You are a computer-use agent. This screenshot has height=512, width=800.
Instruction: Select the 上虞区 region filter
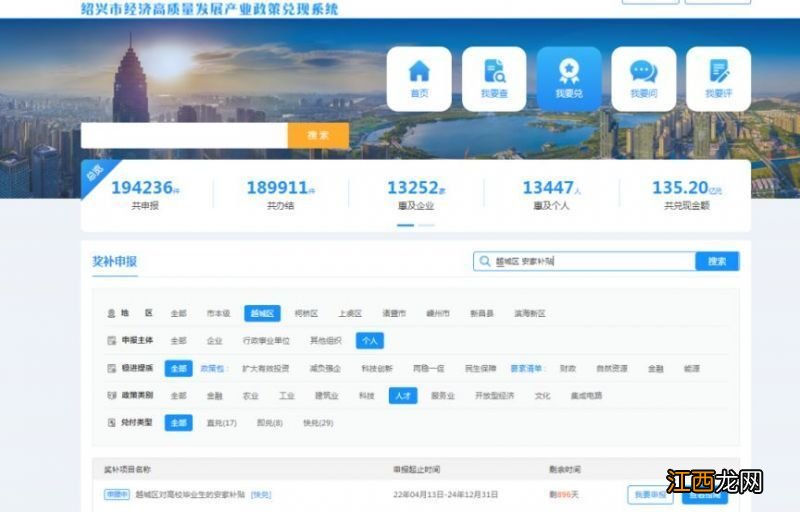click(x=350, y=314)
